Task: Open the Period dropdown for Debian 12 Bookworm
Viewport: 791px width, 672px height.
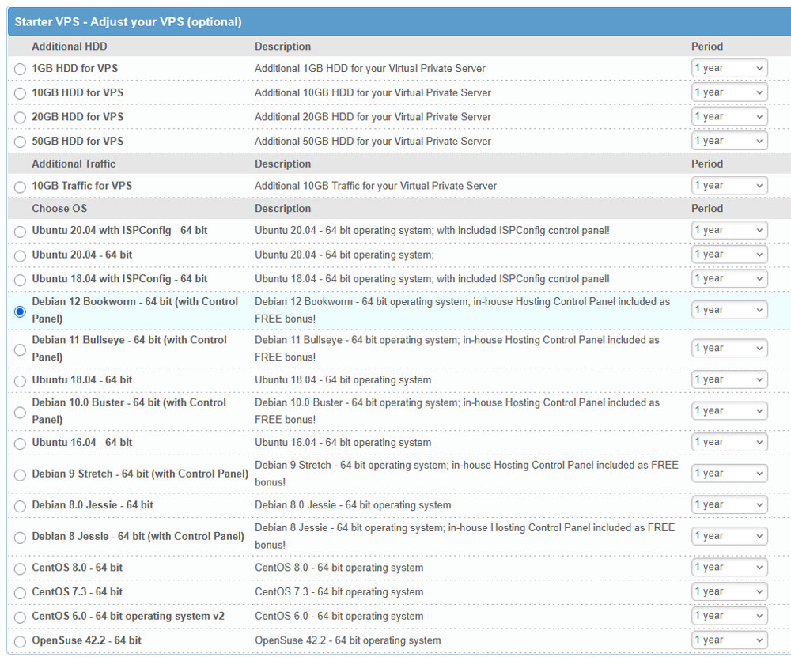Action: coord(729,309)
